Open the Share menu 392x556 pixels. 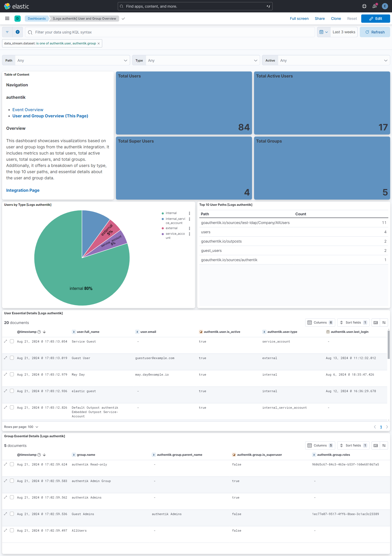pyautogui.click(x=320, y=18)
